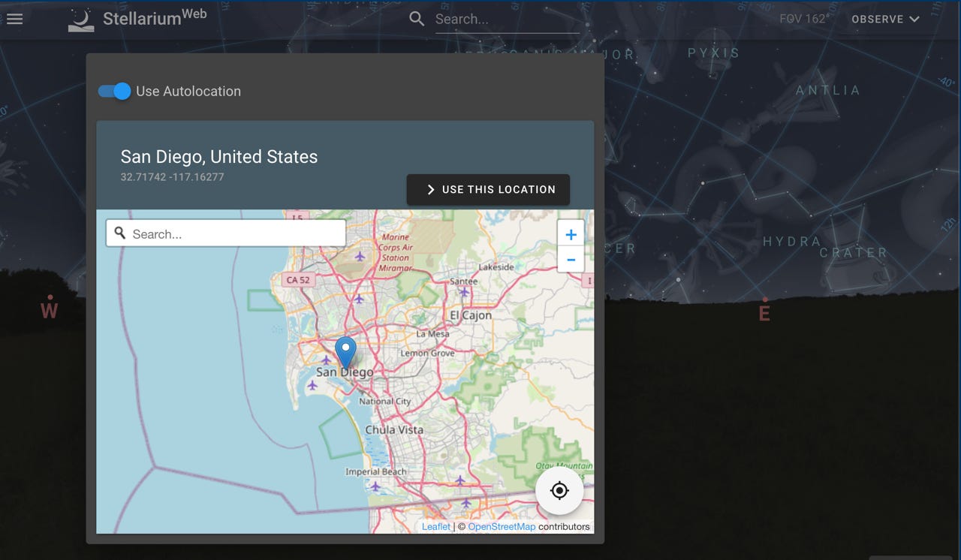Click the Otay Mountain map label
The image size is (961, 560).
click(x=565, y=471)
